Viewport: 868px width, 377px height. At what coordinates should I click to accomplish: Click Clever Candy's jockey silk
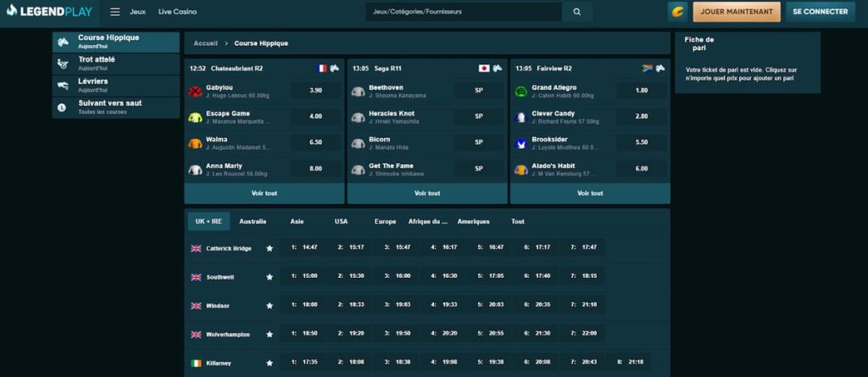[x=521, y=118]
